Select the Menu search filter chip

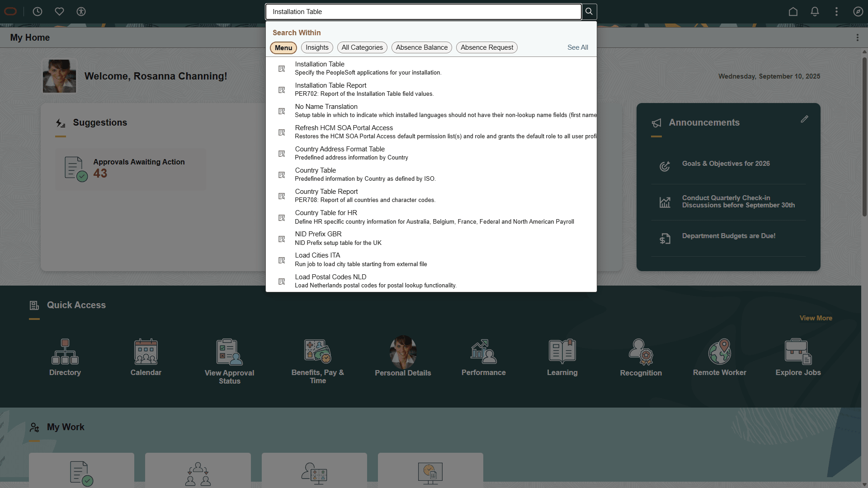point(283,47)
